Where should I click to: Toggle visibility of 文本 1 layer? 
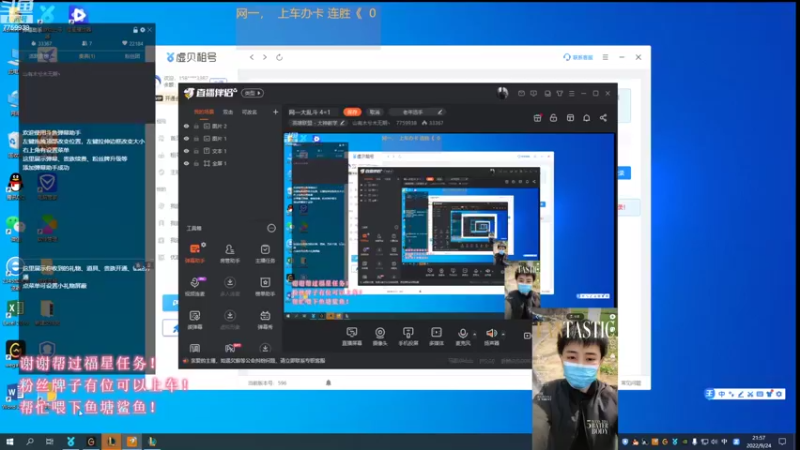coord(186,151)
